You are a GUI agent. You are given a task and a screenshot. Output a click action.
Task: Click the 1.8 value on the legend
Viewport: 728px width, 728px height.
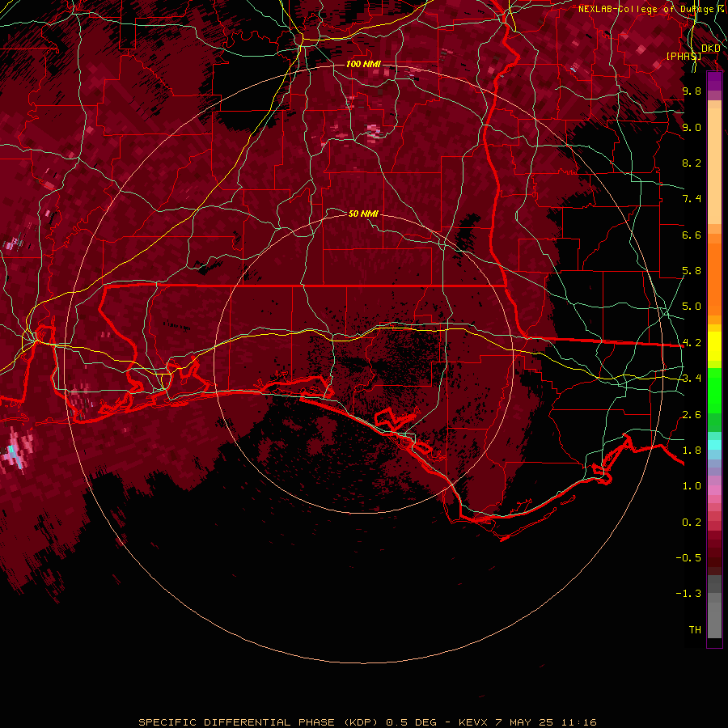[x=692, y=451]
